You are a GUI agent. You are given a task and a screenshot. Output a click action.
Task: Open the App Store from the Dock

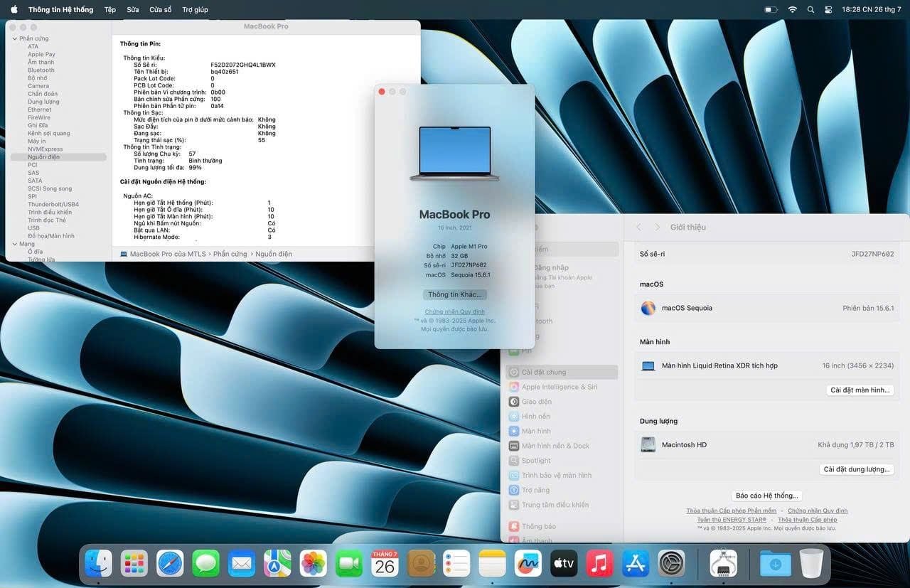636,564
